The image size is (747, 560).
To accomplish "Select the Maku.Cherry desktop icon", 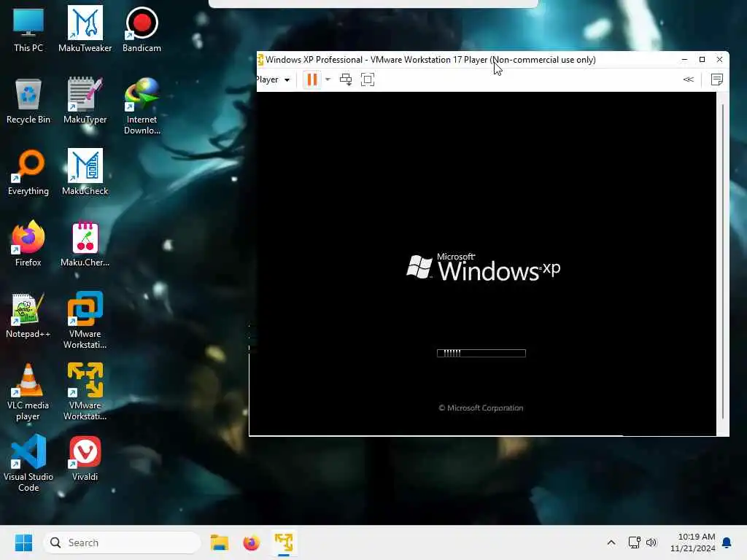I will 85,244.
